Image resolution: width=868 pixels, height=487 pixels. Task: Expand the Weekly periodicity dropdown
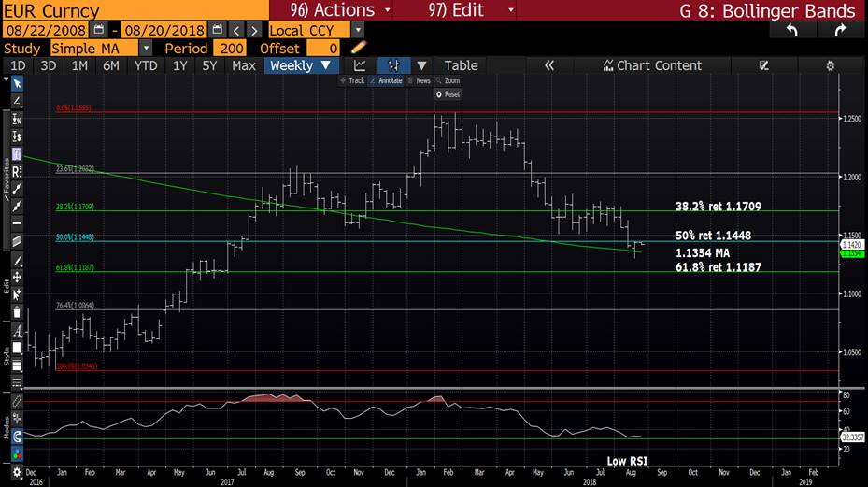302,65
